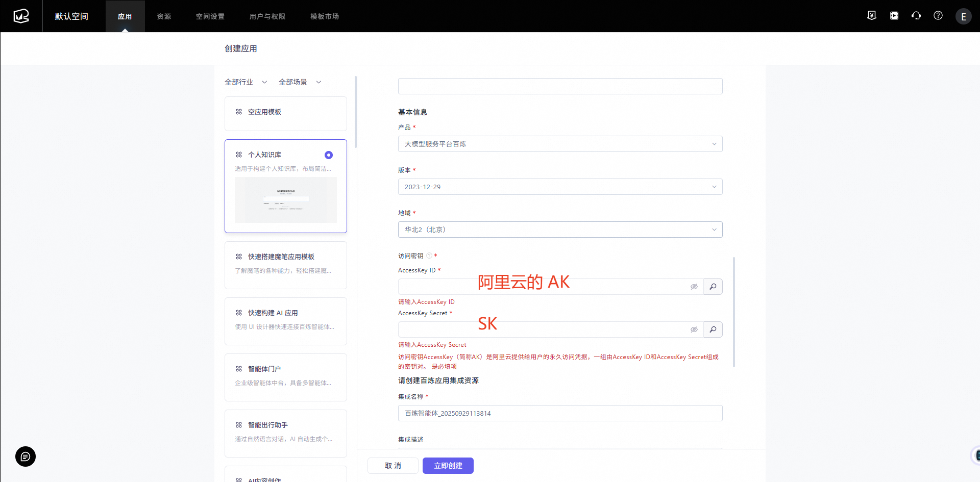Image resolution: width=980 pixels, height=482 pixels.
Task: Click the 企业级智能体中台 description text
Action: tap(283, 383)
